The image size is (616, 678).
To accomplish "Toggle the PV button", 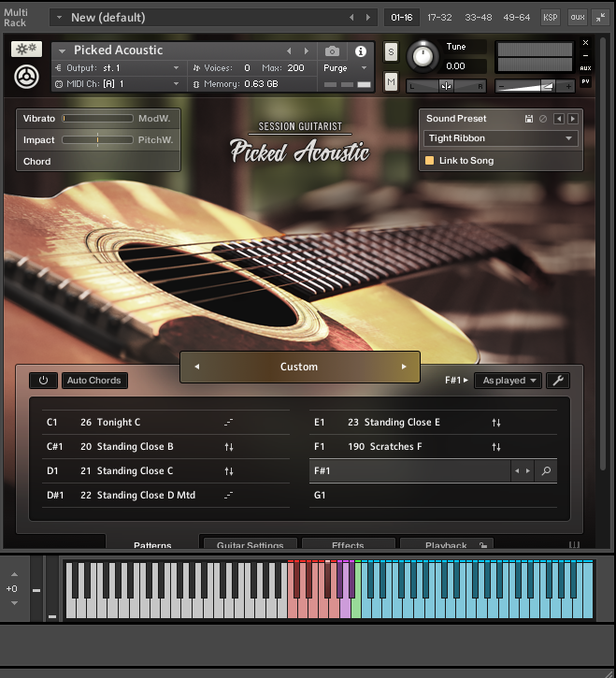I will (585, 81).
